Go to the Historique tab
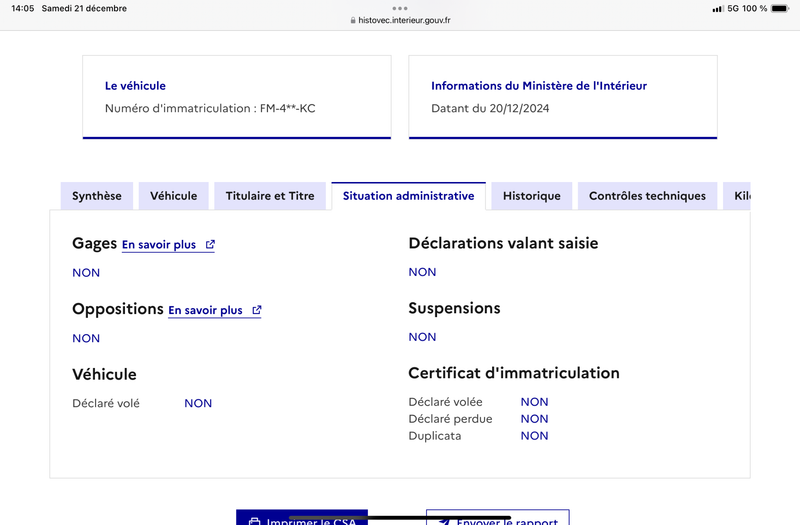The image size is (800, 525). pos(532,196)
